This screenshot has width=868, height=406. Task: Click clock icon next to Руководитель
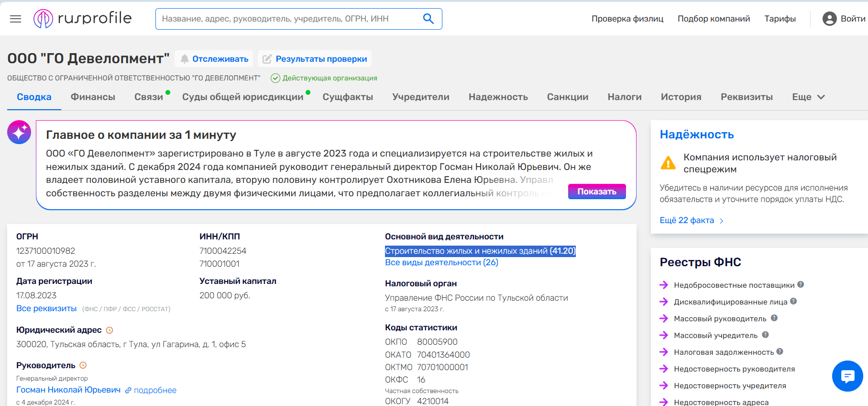(x=83, y=365)
